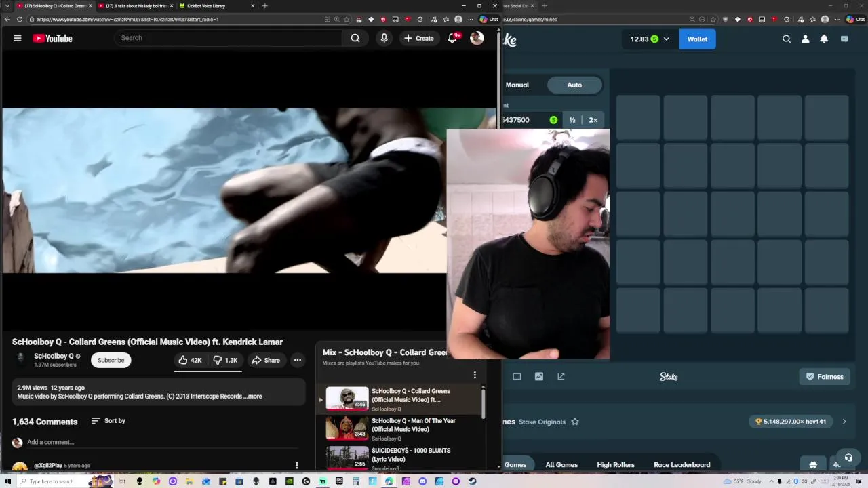Switch to the KickBot Voice Library tab
Image resolution: width=868 pixels, height=488 pixels.
point(217,6)
